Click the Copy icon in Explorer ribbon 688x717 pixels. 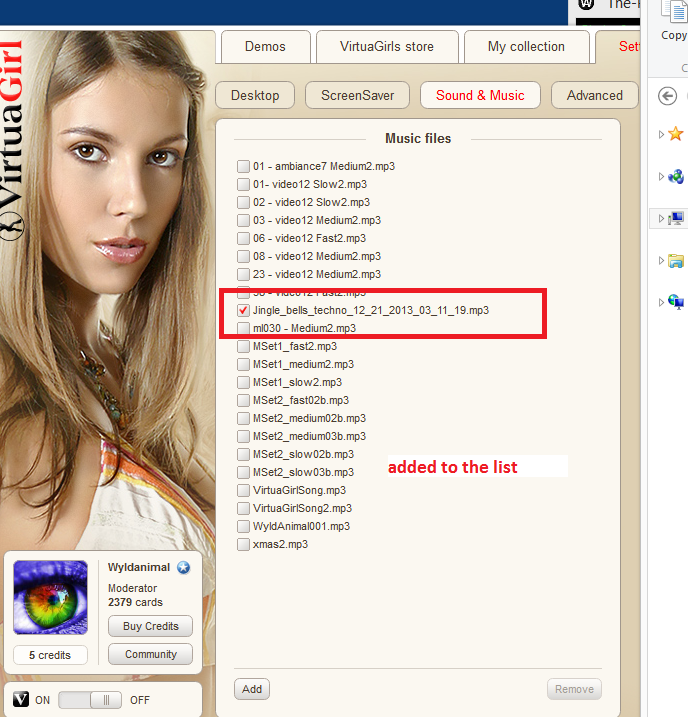pos(676,11)
